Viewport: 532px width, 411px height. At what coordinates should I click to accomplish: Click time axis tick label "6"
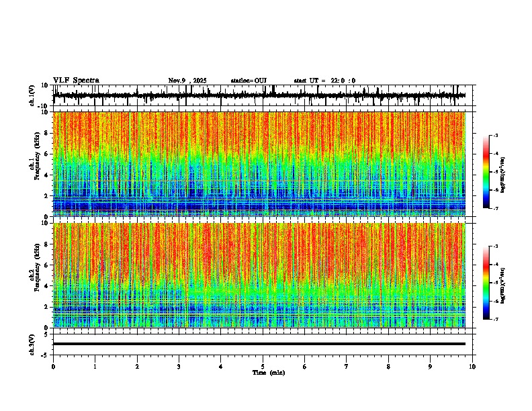click(305, 367)
